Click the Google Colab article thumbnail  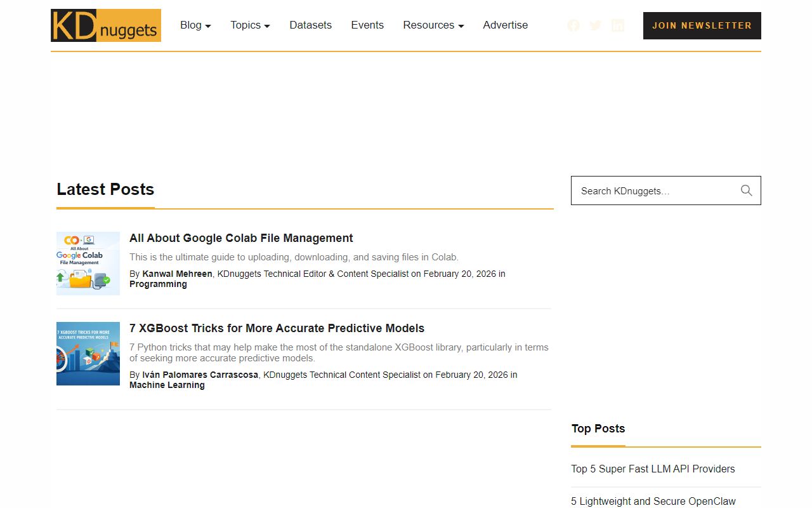coord(88,263)
